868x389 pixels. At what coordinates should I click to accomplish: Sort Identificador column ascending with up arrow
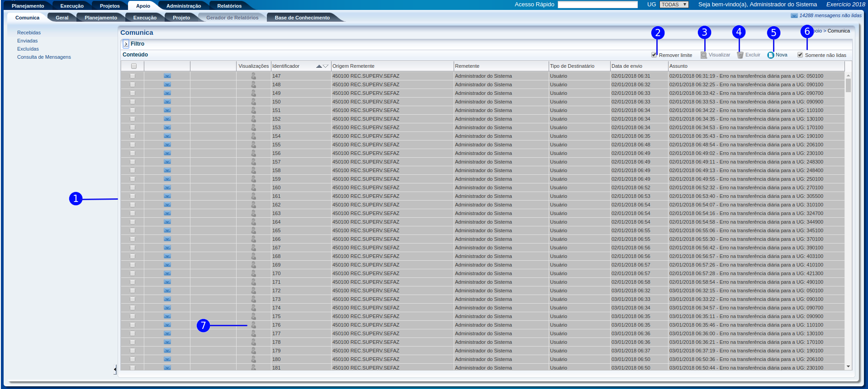319,66
